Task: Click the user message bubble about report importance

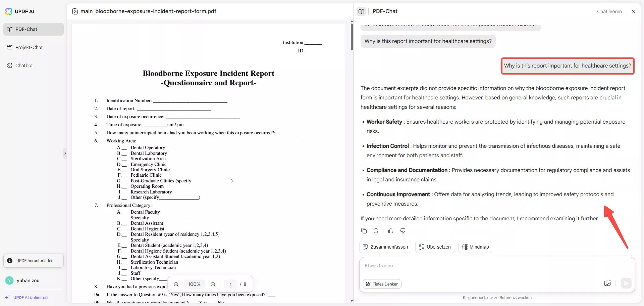Action: [x=568, y=66]
